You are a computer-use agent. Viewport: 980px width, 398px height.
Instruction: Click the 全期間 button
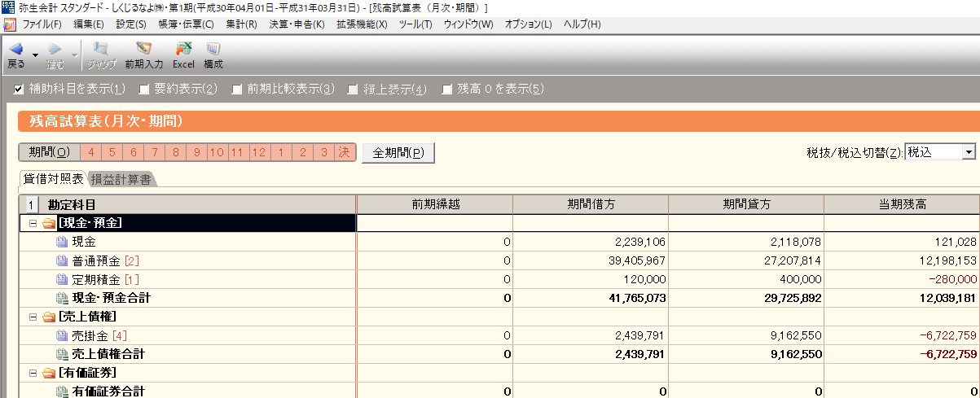coord(398,152)
